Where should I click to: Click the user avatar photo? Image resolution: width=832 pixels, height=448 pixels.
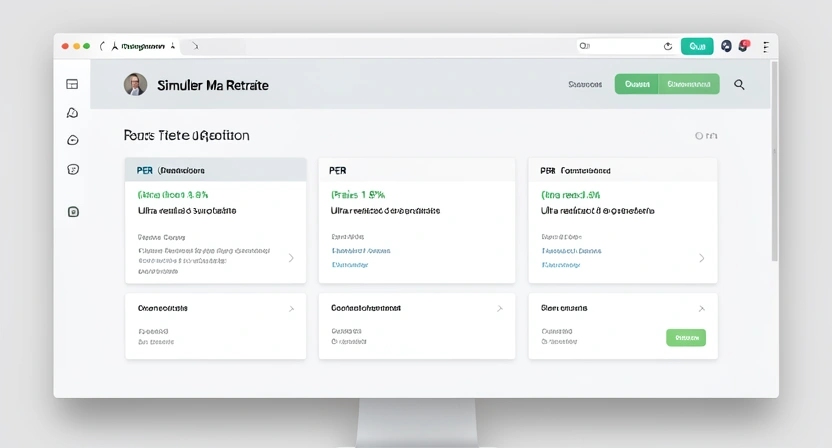point(135,84)
